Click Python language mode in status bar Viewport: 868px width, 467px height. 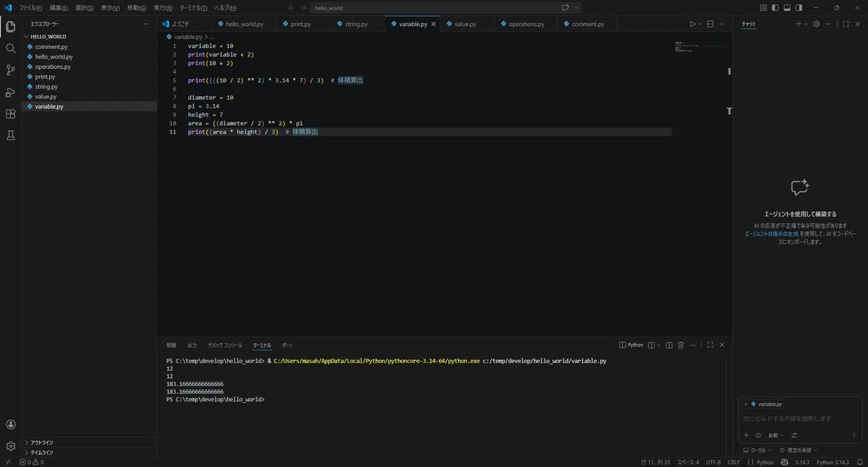point(765,462)
